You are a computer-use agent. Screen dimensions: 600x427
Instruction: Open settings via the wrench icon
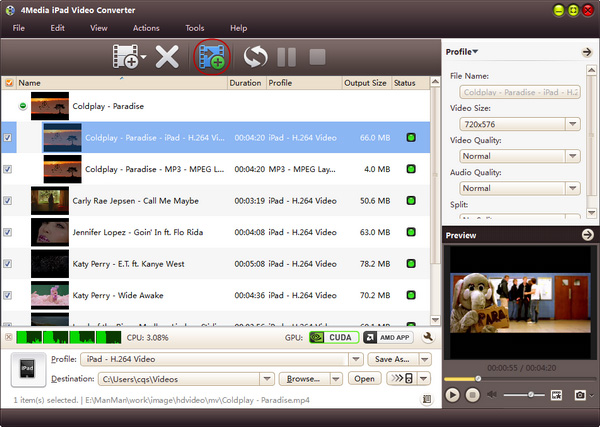click(428, 338)
